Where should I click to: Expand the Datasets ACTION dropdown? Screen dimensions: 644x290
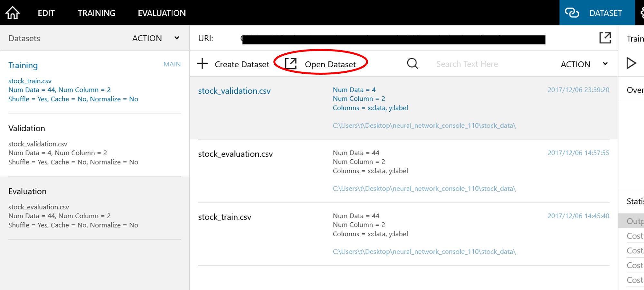point(176,38)
